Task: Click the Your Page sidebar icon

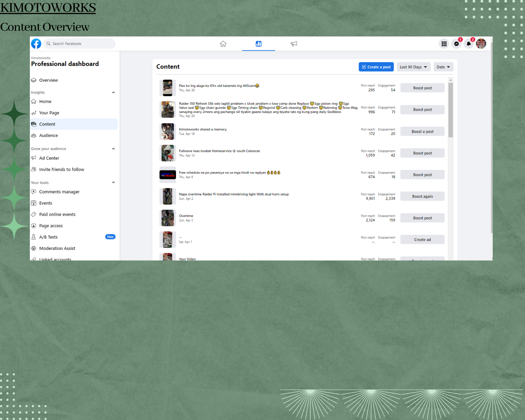Action: pyautogui.click(x=34, y=113)
